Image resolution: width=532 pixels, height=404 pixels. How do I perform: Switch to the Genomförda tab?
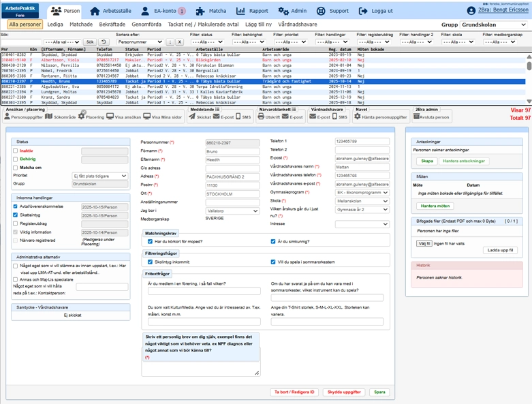[146, 25]
